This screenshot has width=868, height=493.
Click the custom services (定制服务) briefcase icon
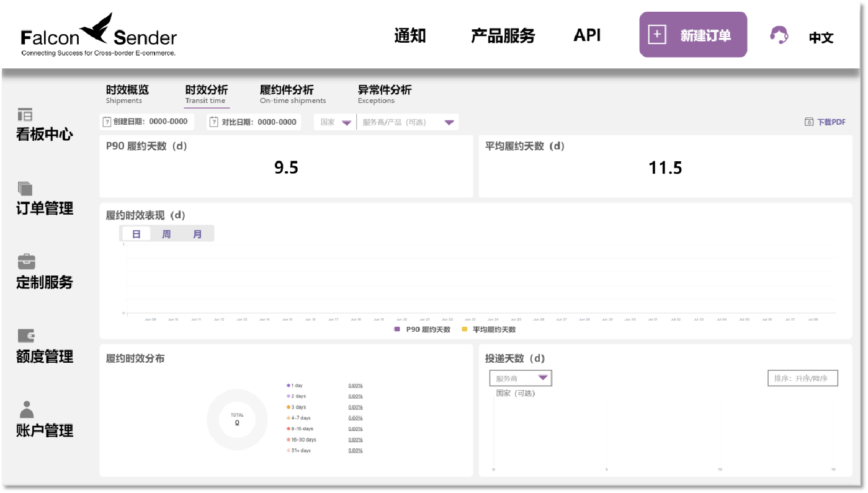click(x=26, y=261)
